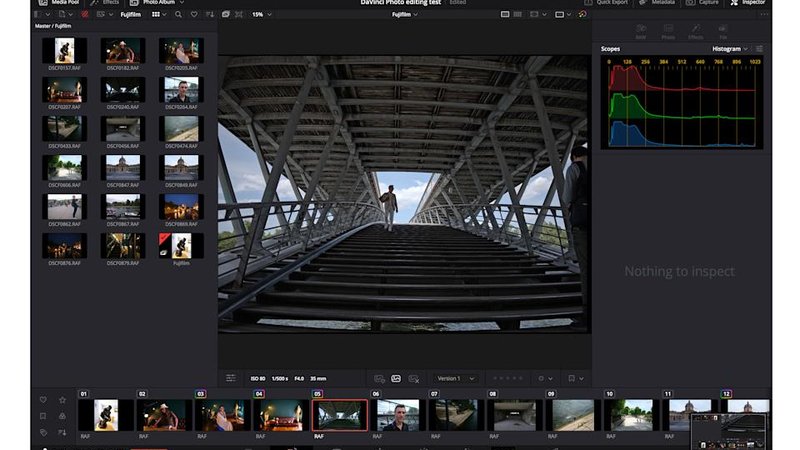Select DSCF0157.RAF thumbnail in media pool
The height and width of the screenshot is (450, 800).
(x=64, y=51)
